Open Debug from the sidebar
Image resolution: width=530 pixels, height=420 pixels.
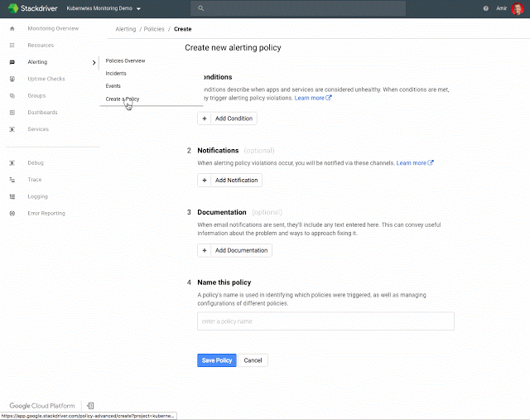(x=36, y=163)
